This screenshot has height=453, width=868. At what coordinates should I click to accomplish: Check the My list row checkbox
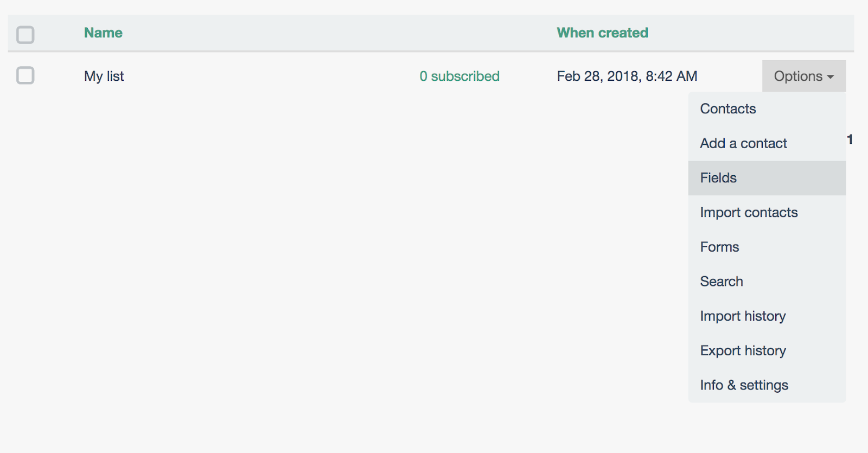pos(25,75)
